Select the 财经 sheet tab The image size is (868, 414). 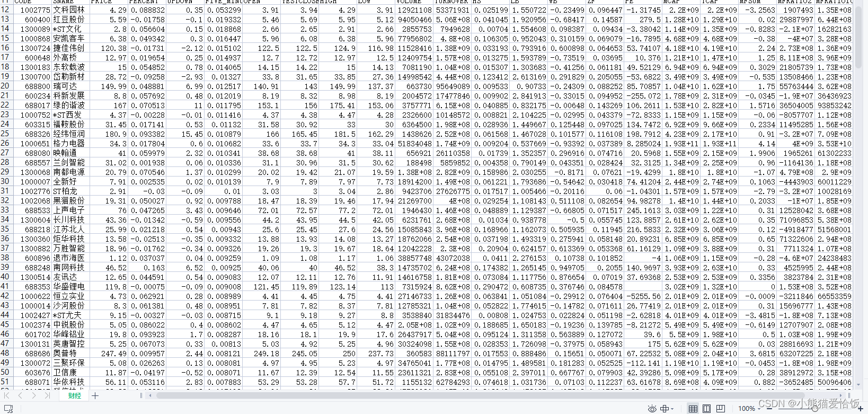pyautogui.click(x=75, y=395)
